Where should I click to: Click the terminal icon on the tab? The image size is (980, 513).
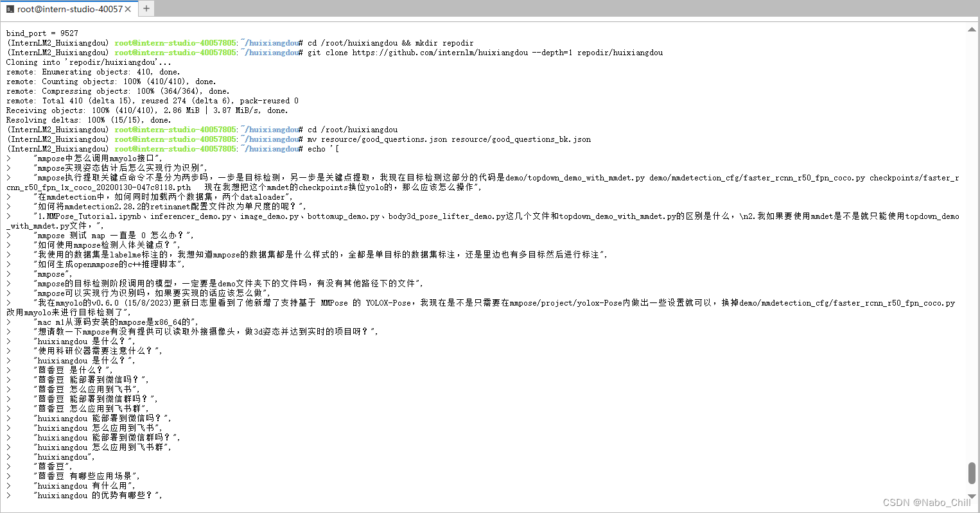[10, 9]
